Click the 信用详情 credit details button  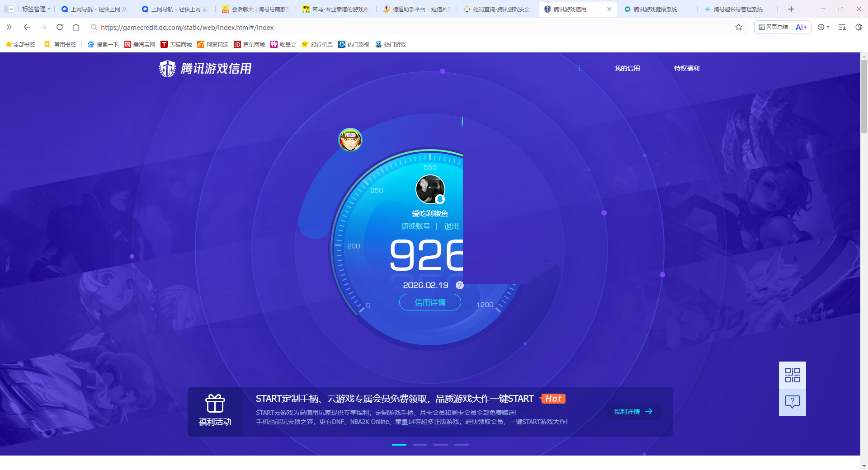point(429,302)
